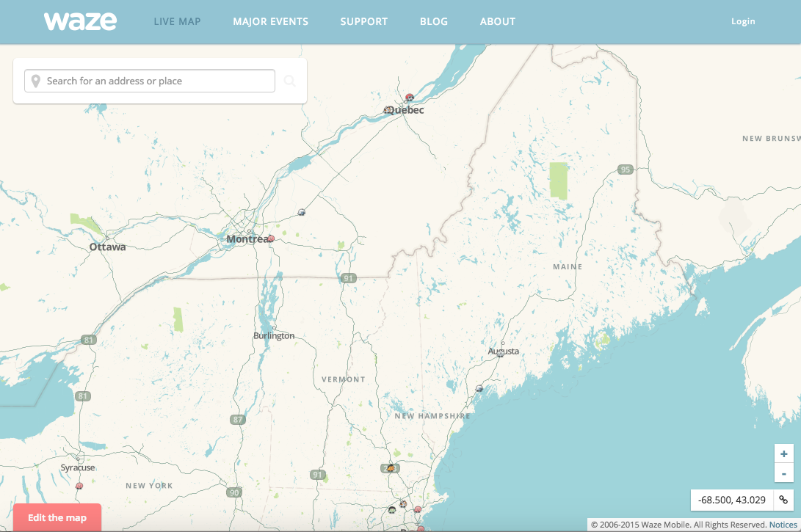Click the wazer icon near Quebec City
Viewport: 801px width, 532px height.
pos(410,97)
